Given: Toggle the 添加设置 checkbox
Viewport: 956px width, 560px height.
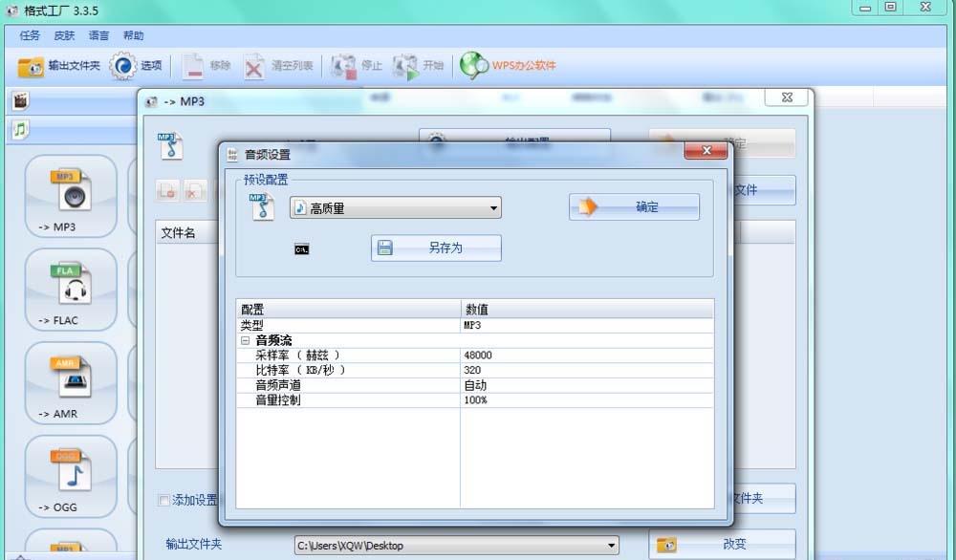Looking at the screenshot, I should pyautogui.click(x=163, y=501).
